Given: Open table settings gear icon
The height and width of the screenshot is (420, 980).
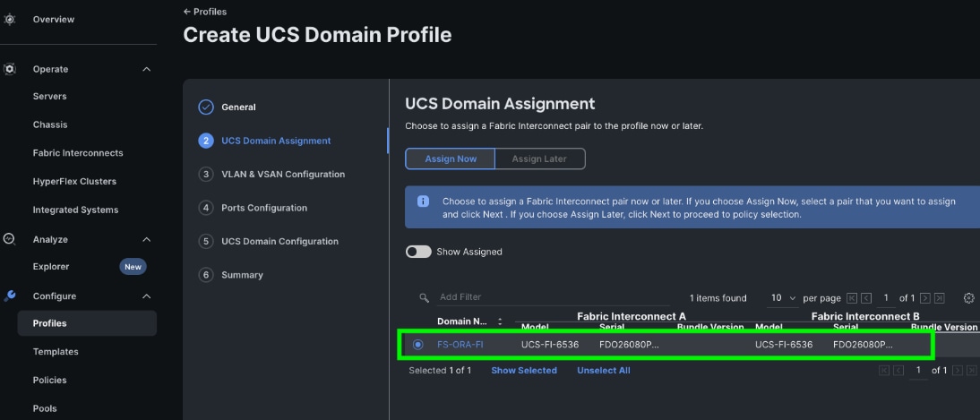Looking at the screenshot, I should (x=968, y=298).
